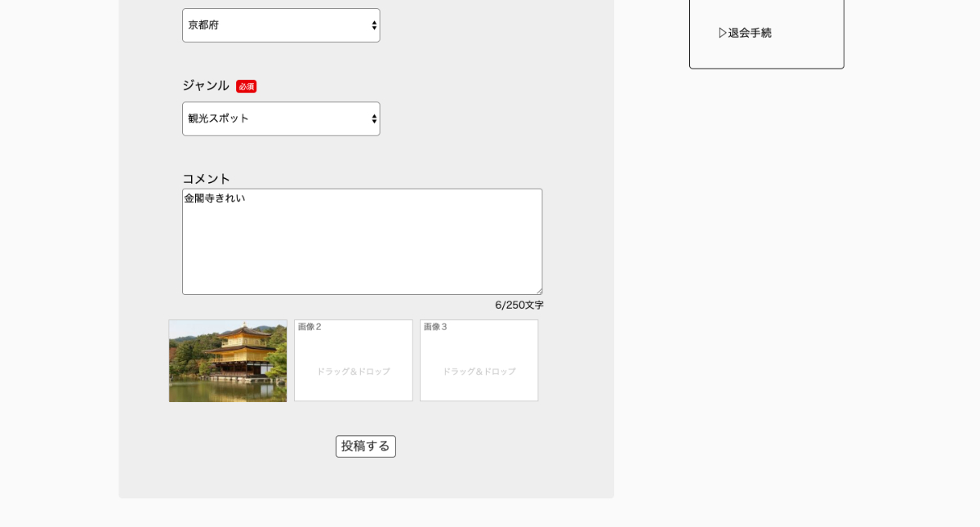Open the 京都府 prefecture dropdown
The image size is (980, 527).
coord(281,25)
